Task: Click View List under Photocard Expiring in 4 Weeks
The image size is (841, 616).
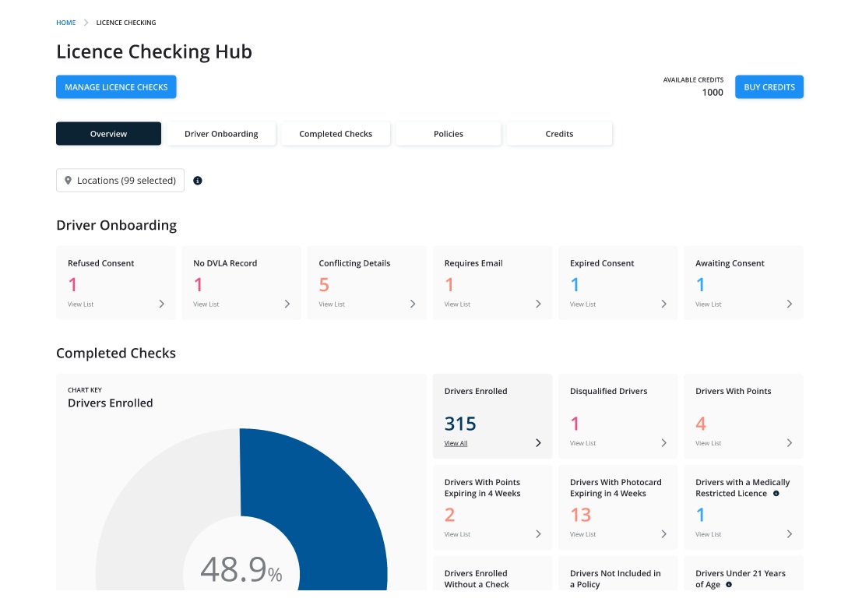Action: [582, 534]
